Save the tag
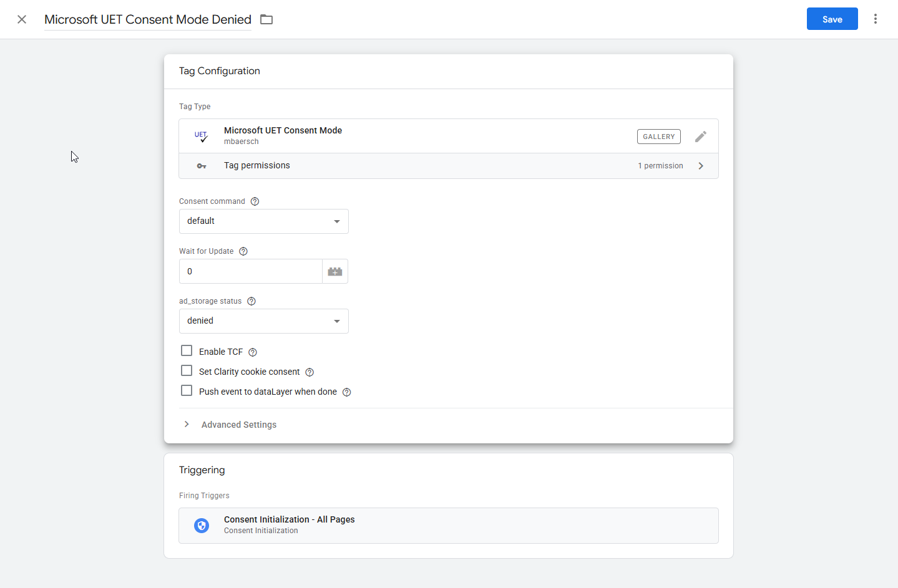 [832, 19]
